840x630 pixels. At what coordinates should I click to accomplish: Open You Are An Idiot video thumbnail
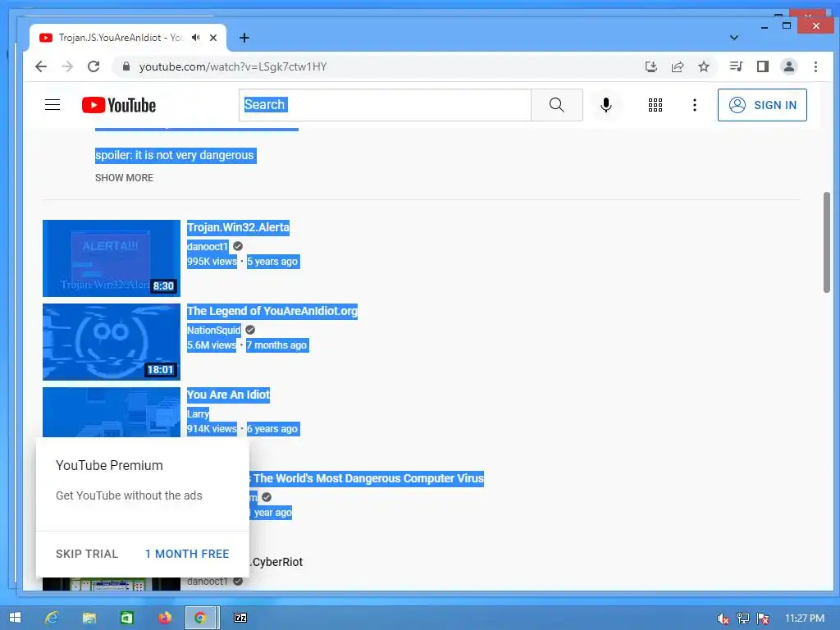pos(112,413)
